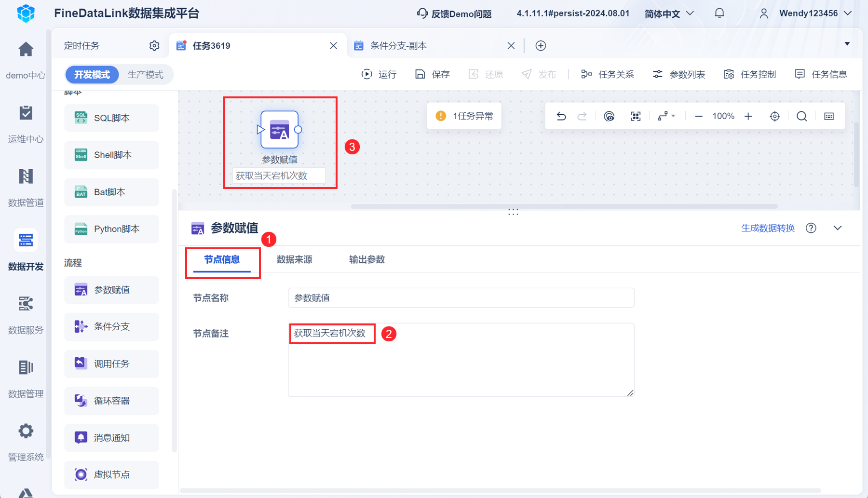Select the Python脚本 node item
The image size is (868, 498).
[111, 229]
